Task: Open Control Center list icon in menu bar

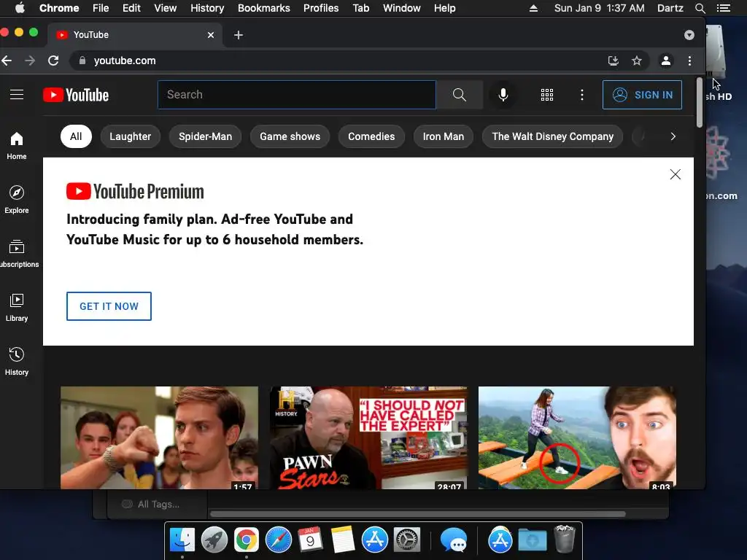Action: (723, 8)
